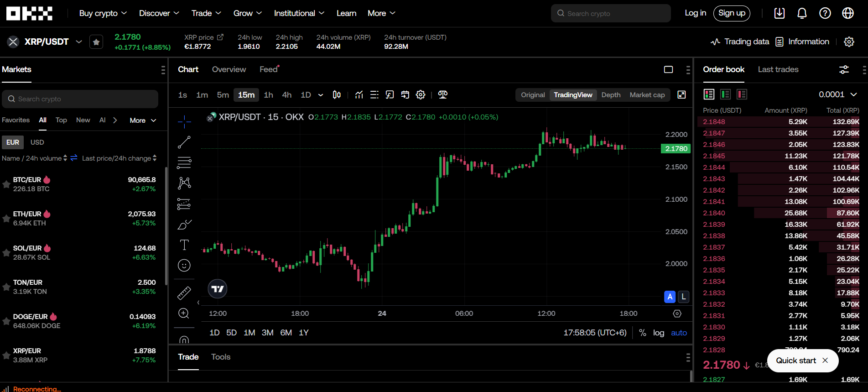Switch to the Tools tab
The image size is (868, 392).
(x=221, y=357)
